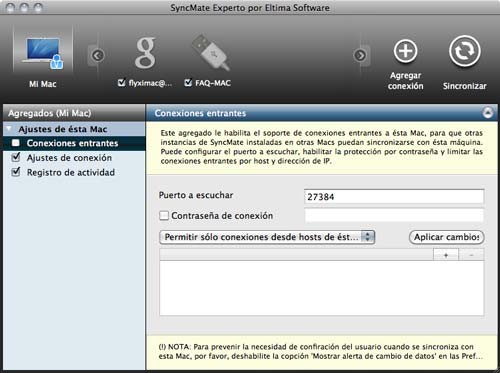Remove a host with the minus button
500x373 pixels.
click(x=471, y=255)
